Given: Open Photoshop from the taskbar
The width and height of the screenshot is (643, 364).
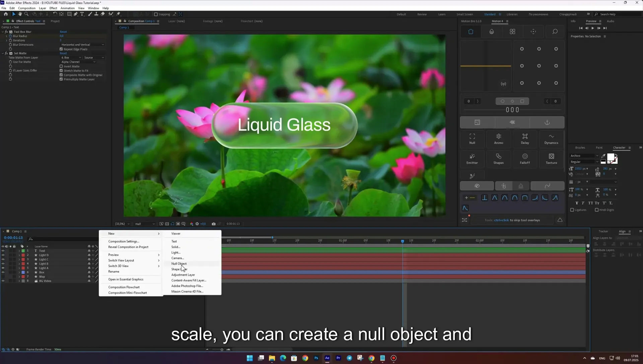Looking at the screenshot, I should click(316, 358).
